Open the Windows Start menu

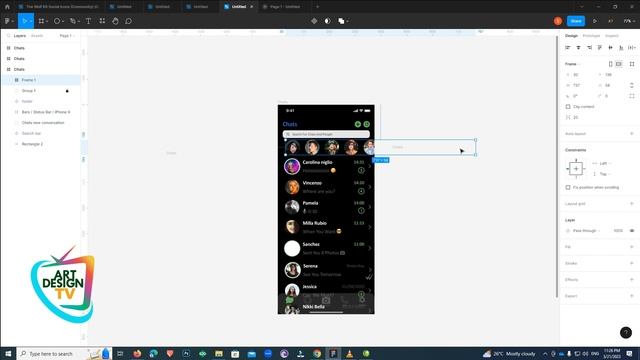[8, 353]
